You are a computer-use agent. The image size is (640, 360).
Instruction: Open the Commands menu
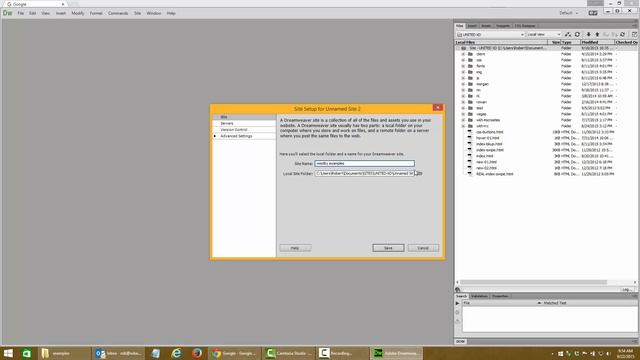tap(118, 13)
